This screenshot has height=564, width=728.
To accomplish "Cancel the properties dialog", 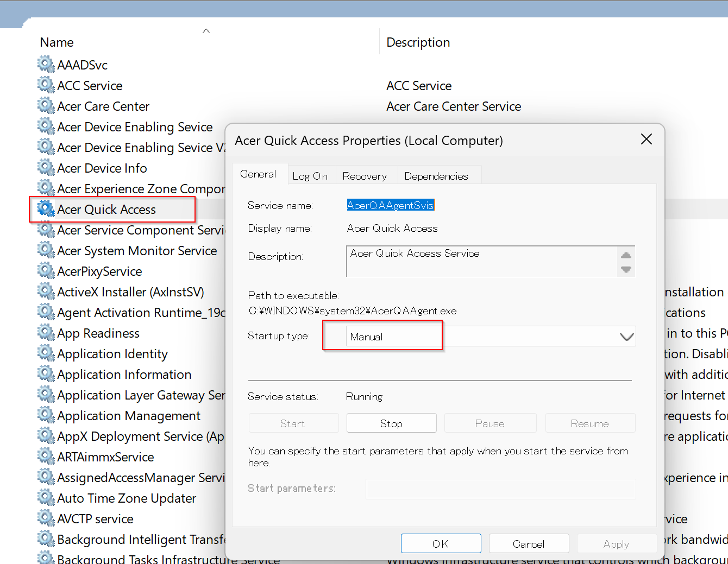I will point(529,543).
